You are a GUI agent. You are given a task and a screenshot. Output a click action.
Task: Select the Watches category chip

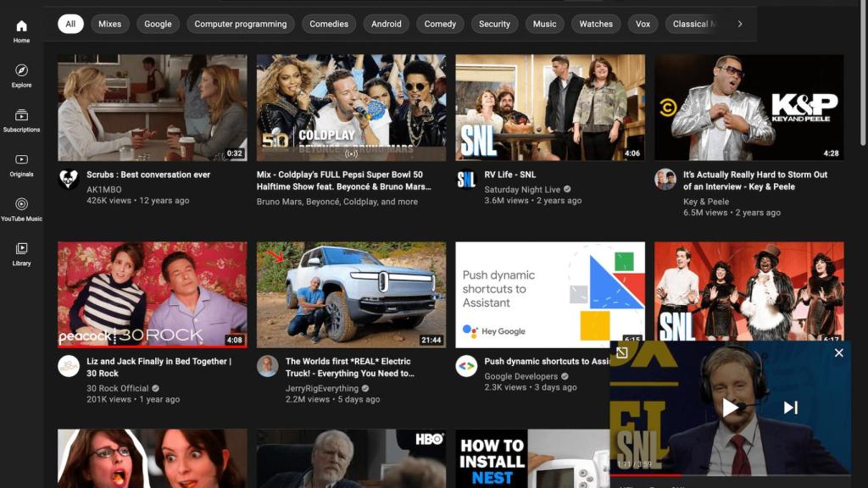click(x=595, y=24)
